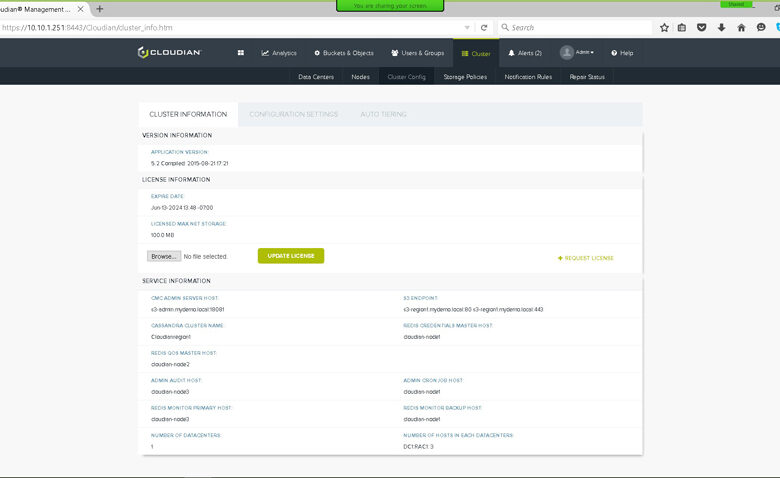The width and height of the screenshot is (780, 478).
Task: Click the Version Information heading
Action: click(x=177, y=135)
